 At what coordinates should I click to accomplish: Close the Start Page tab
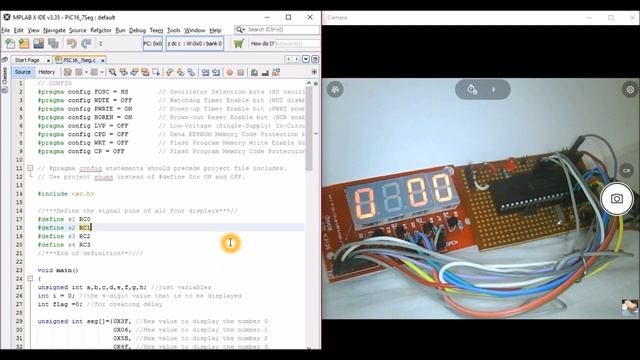(x=48, y=60)
